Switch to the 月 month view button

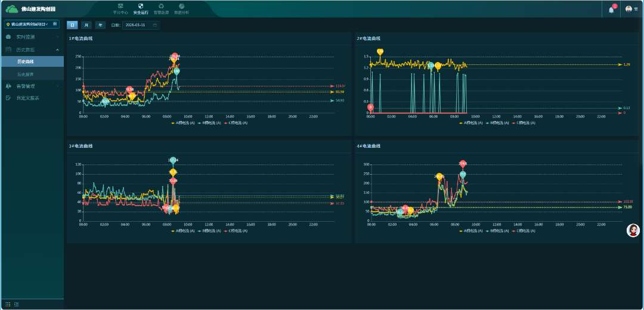click(x=86, y=25)
